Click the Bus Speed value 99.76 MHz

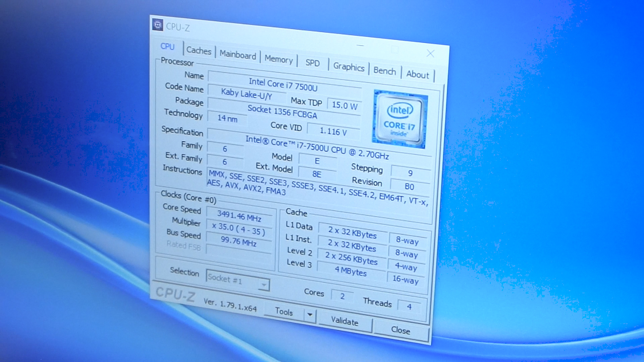pyautogui.click(x=238, y=241)
